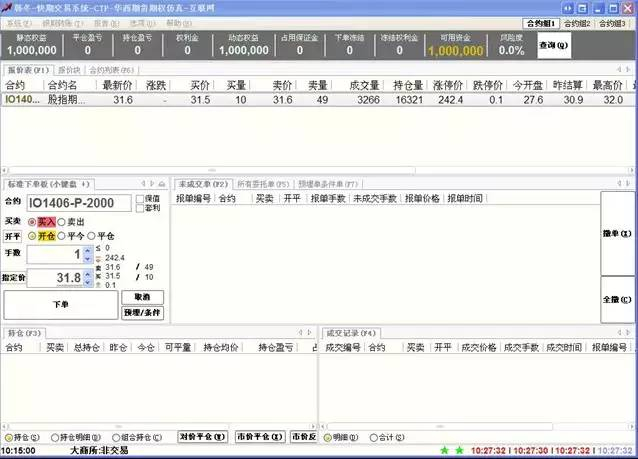This screenshot has width=638, height=459.
Task: Click the lot quantity input field
Action: pyautogui.click(x=55, y=255)
